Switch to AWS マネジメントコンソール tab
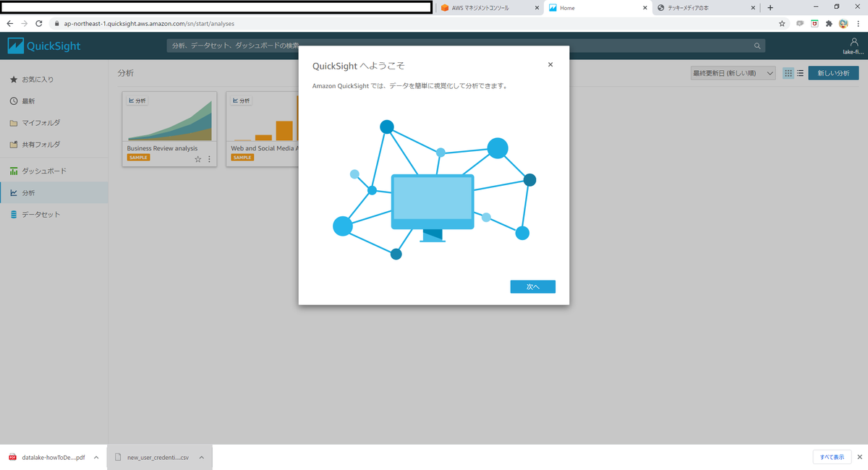Viewport: 868px width, 470px height. click(490, 8)
